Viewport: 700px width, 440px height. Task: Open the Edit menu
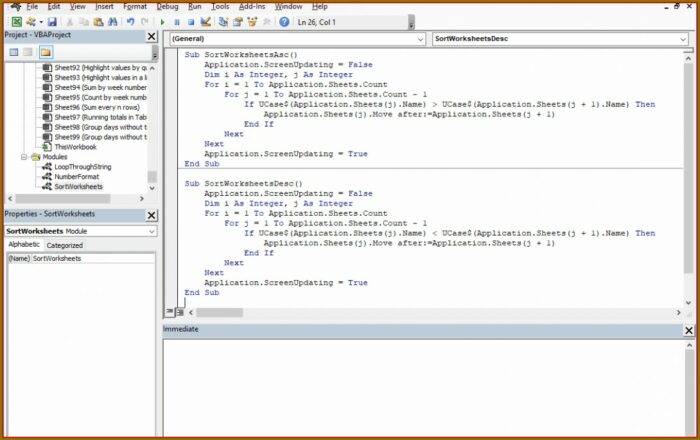click(54, 7)
